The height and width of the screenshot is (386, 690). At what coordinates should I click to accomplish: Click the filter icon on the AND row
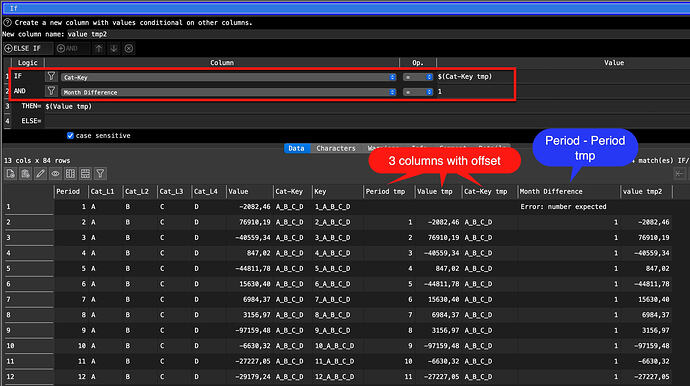[x=51, y=92]
